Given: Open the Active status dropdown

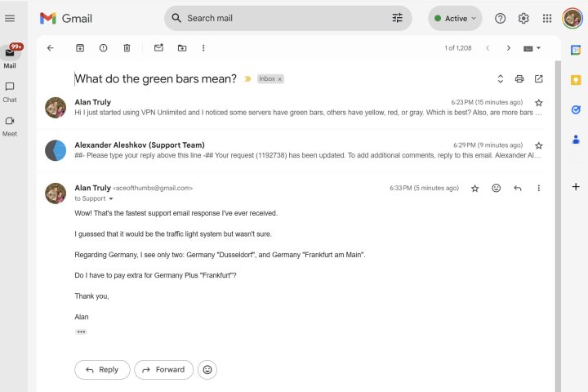Looking at the screenshot, I should pyautogui.click(x=455, y=18).
